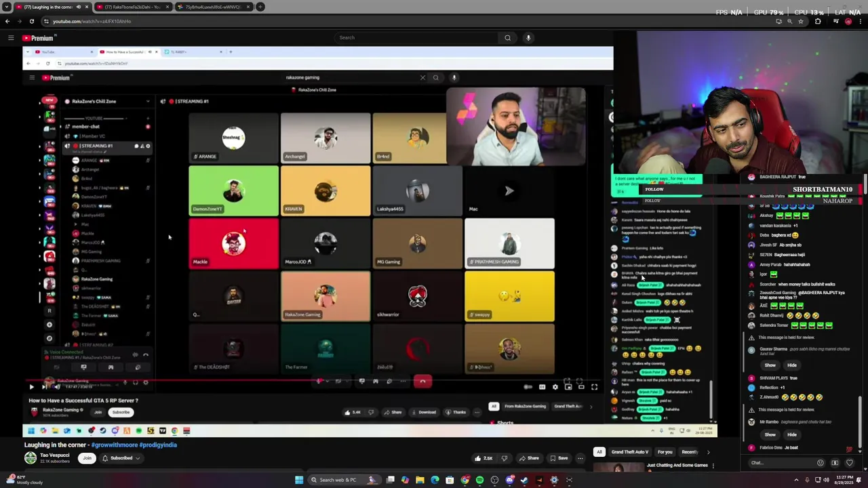
Task: Open the #prodigyindia hashtag link
Action: pos(158,445)
